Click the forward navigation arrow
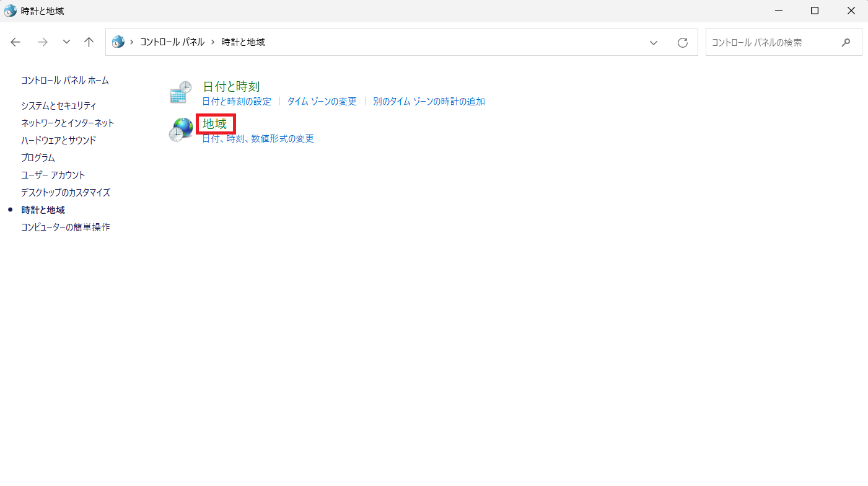Screen dimensions: 868x486 [x=42, y=42]
